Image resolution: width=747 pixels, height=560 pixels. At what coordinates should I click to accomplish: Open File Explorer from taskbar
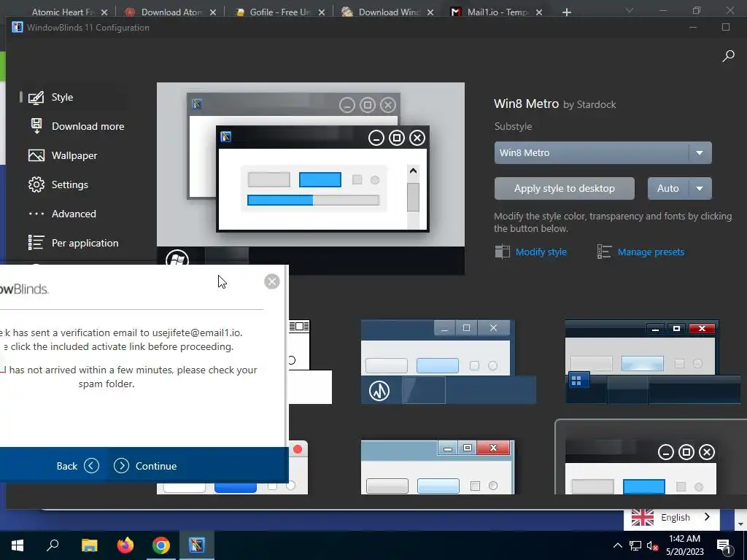point(89,545)
